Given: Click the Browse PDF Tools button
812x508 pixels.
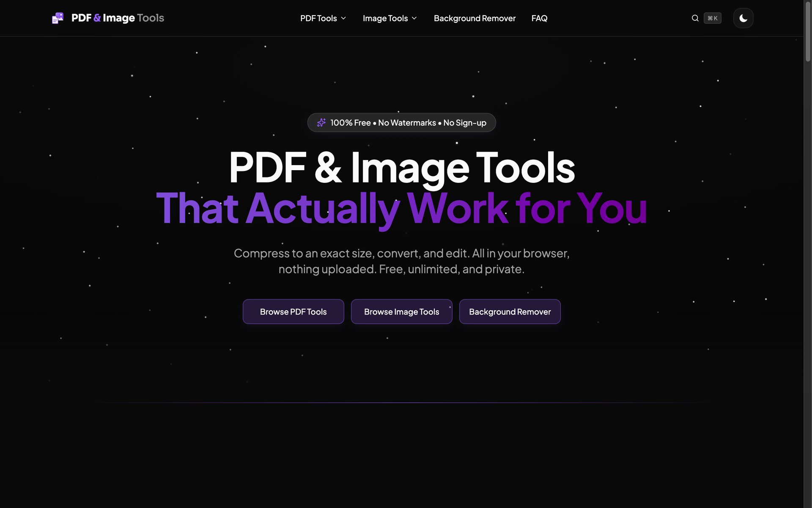Looking at the screenshot, I should coord(294,312).
